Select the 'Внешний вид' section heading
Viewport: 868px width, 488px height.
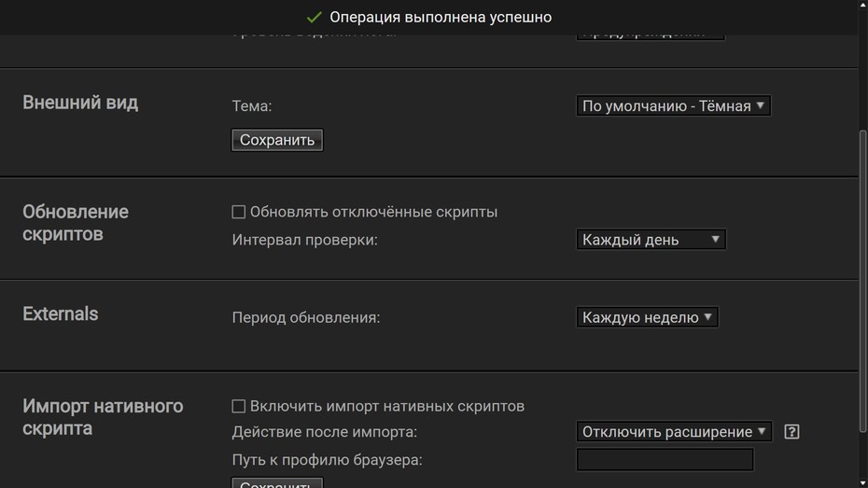(80, 103)
